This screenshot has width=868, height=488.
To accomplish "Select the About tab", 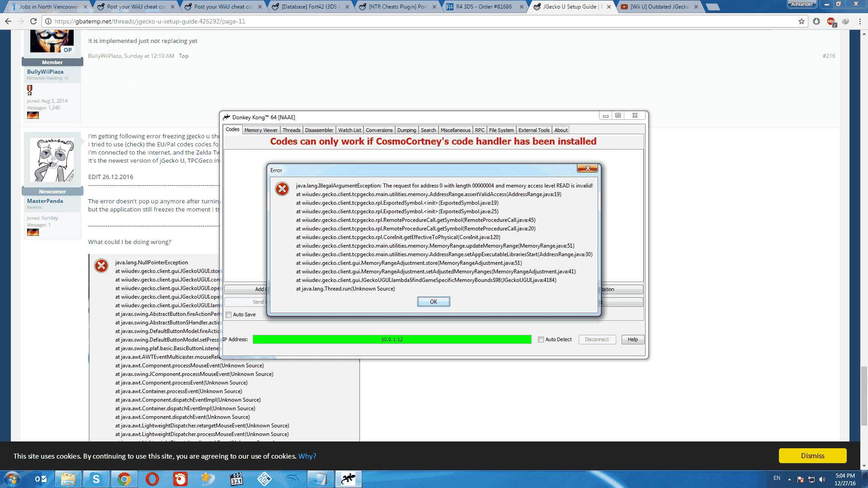I will (561, 130).
